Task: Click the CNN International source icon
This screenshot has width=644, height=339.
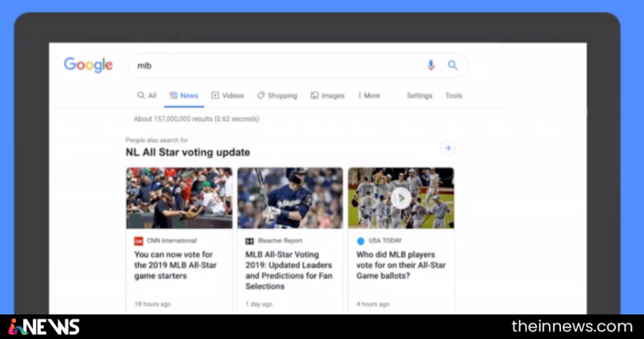Action: pyautogui.click(x=139, y=241)
